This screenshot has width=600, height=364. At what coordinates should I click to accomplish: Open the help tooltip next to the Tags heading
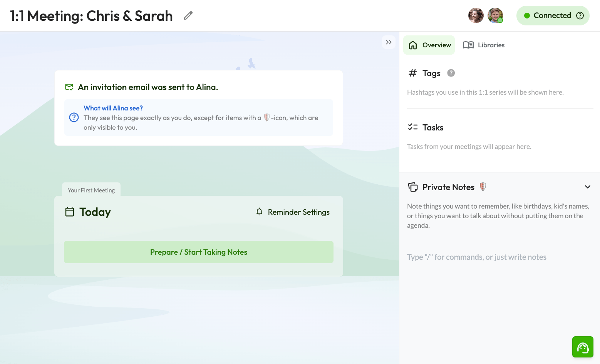(x=451, y=73)
